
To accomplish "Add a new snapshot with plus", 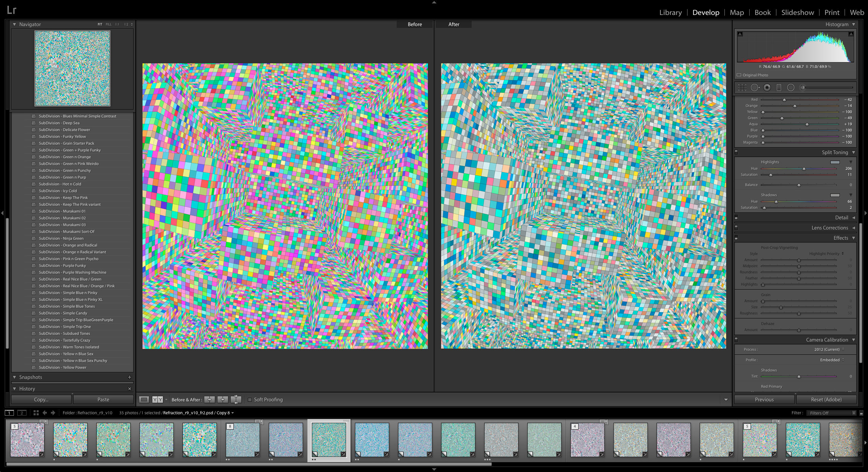I will pyautogui.click(x=129, y=377).
